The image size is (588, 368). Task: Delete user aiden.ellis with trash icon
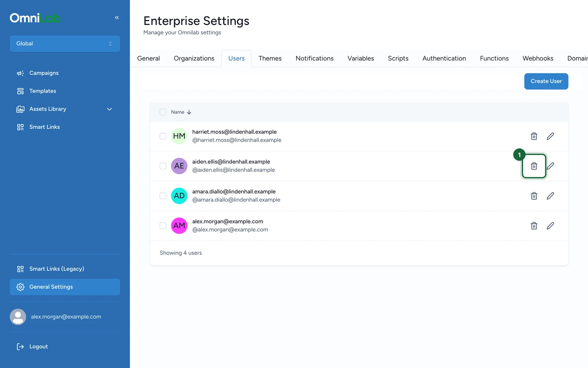[x=534, y=166]
